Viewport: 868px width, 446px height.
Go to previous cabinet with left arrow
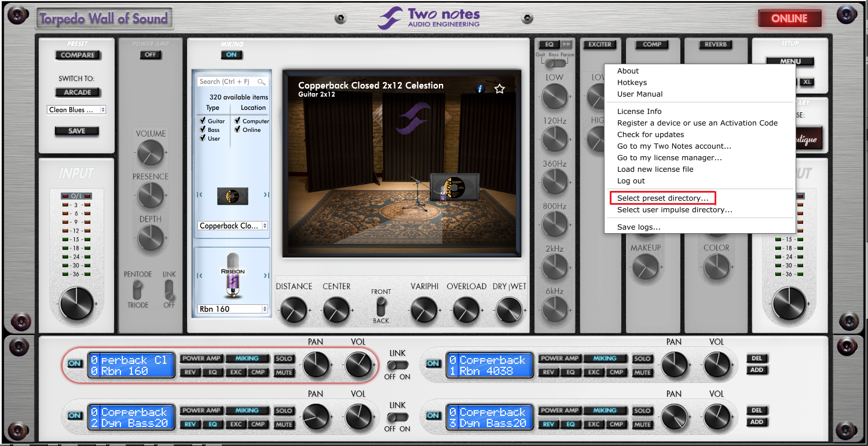click(x=200, y=195)
